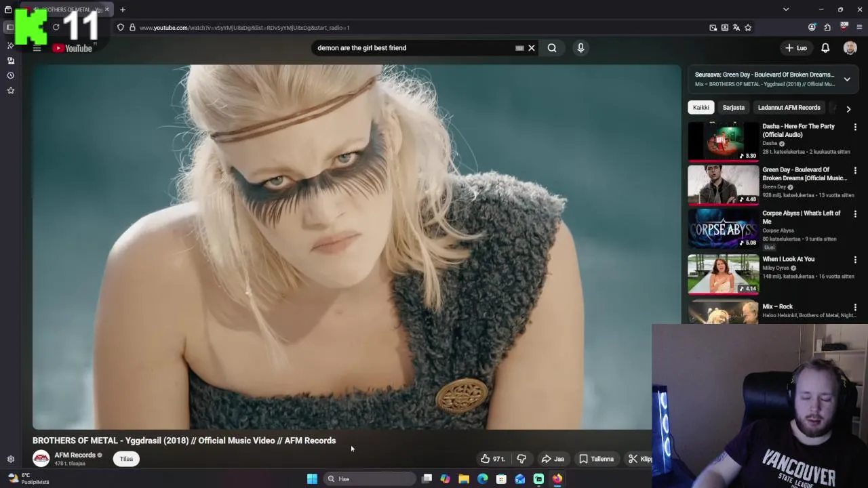Open the Miley Cyrus channel name link
The height and width of the screenshot is (488, 868).
(x=776, y=268)
